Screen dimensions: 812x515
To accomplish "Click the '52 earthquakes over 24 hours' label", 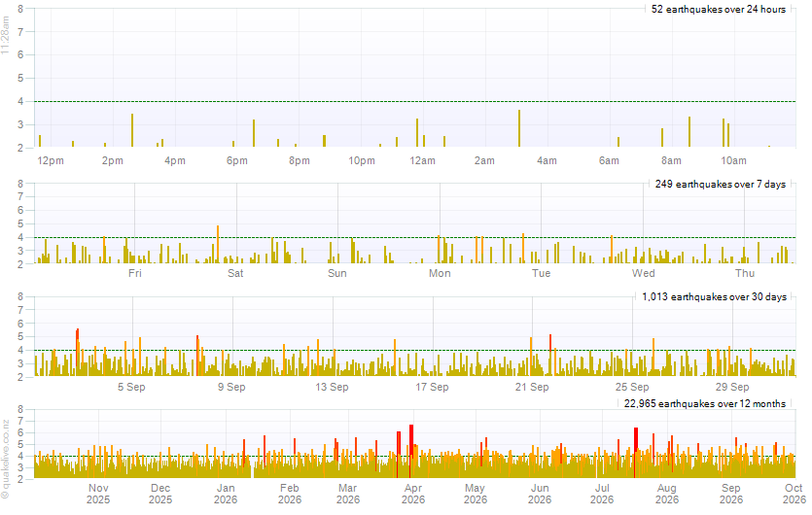I will 719,10.
